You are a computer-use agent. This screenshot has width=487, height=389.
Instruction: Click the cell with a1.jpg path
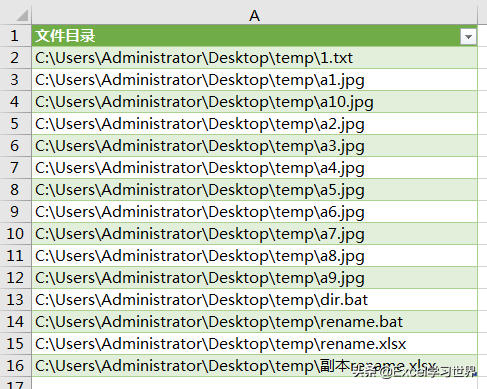pyautogui.click(x=254, y=80)
